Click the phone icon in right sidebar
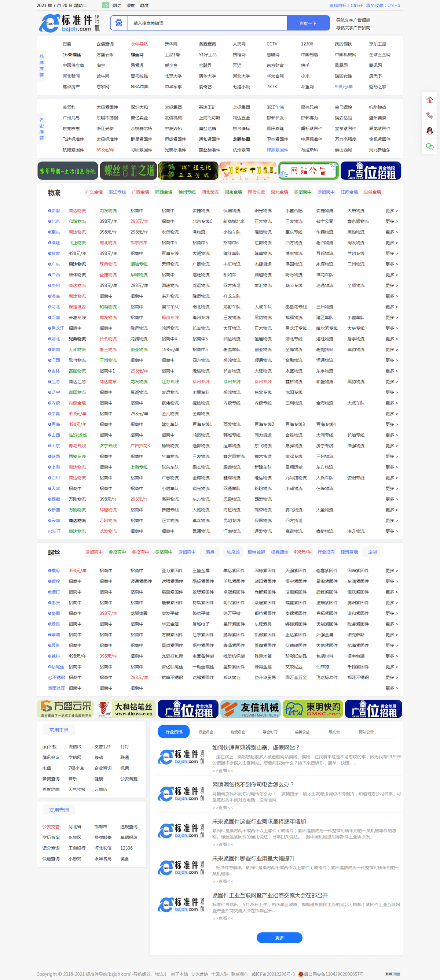The image size is (440, 980). point(429,115)
